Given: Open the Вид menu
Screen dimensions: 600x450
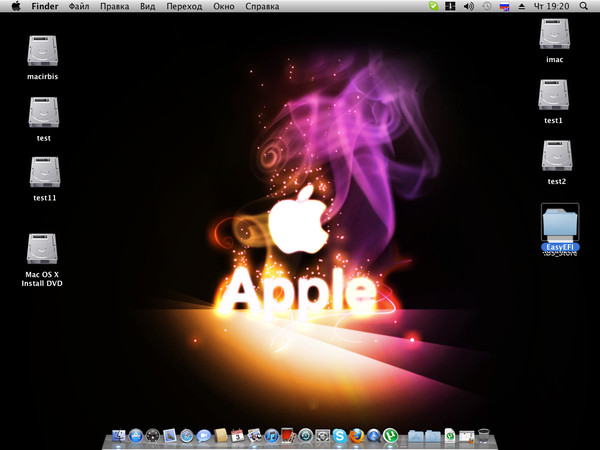Looking at the screenshot, I should click(x=147, y=6).
